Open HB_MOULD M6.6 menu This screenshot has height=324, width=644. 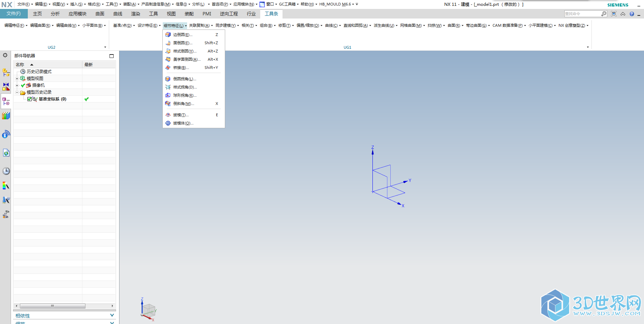[x=337, y=4]
